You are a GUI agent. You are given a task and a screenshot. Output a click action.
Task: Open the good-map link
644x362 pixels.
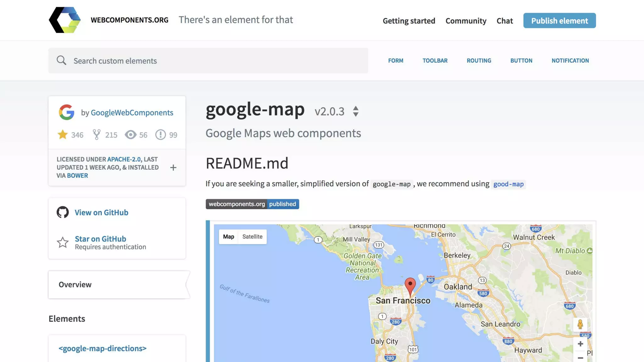[508, 184]
